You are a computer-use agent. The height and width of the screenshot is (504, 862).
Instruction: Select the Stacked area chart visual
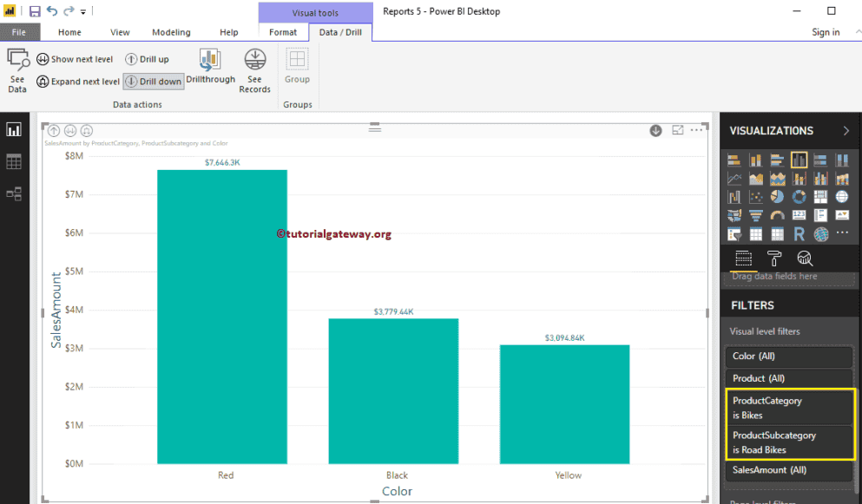click(777, 178)
